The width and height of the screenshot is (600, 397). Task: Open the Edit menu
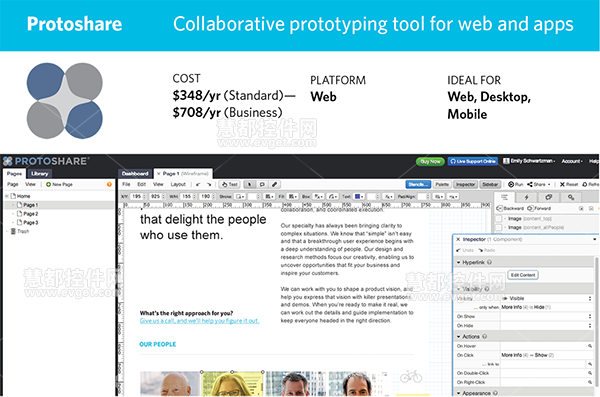[142, 185]
